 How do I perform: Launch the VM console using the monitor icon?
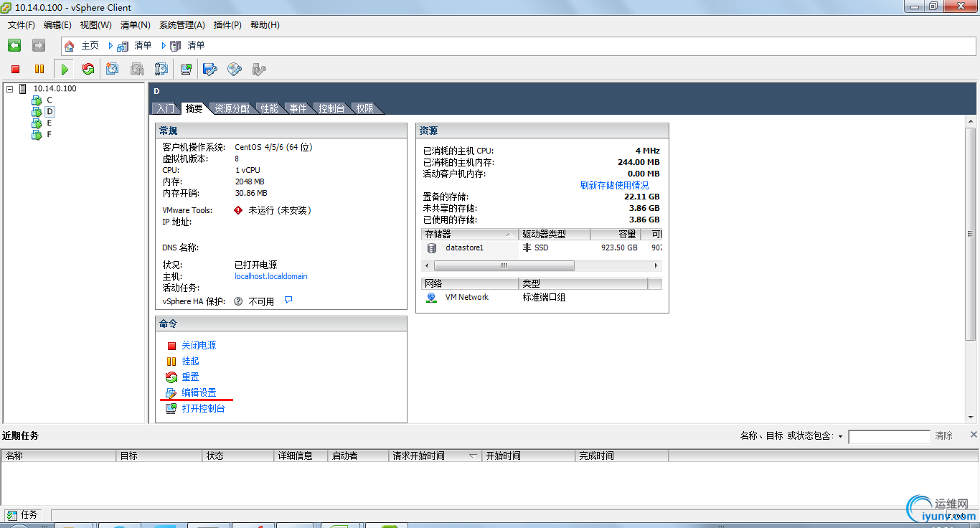pyautogui.click(x=185, y=69)
